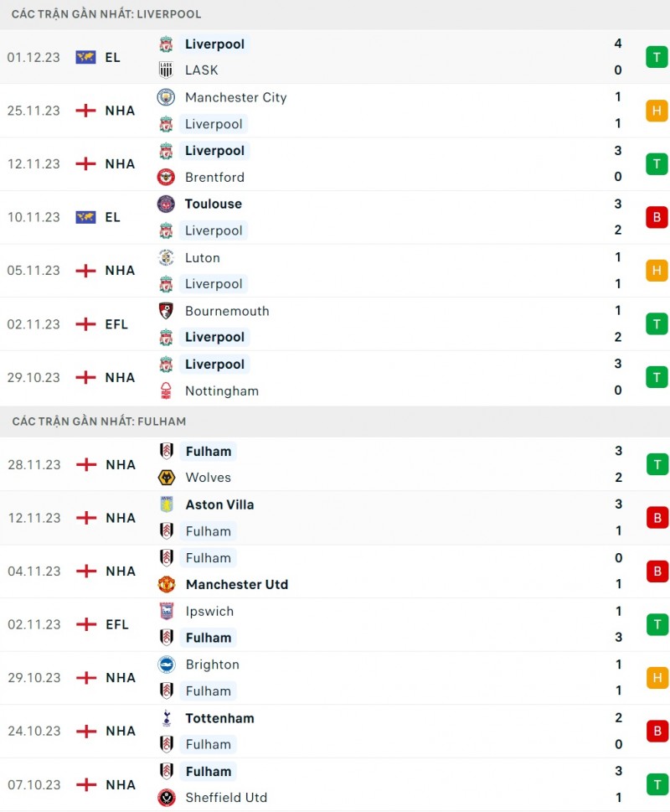Click the Manchester City crest icon

166,97
